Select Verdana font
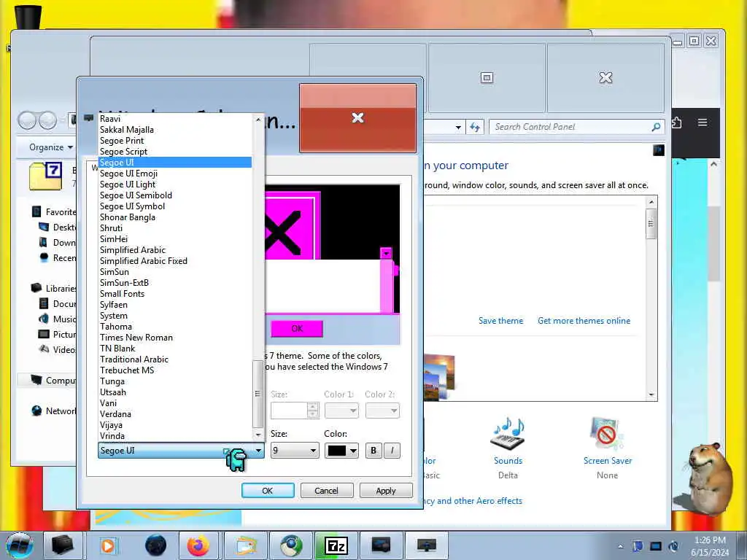 click(x=175, y=414)
